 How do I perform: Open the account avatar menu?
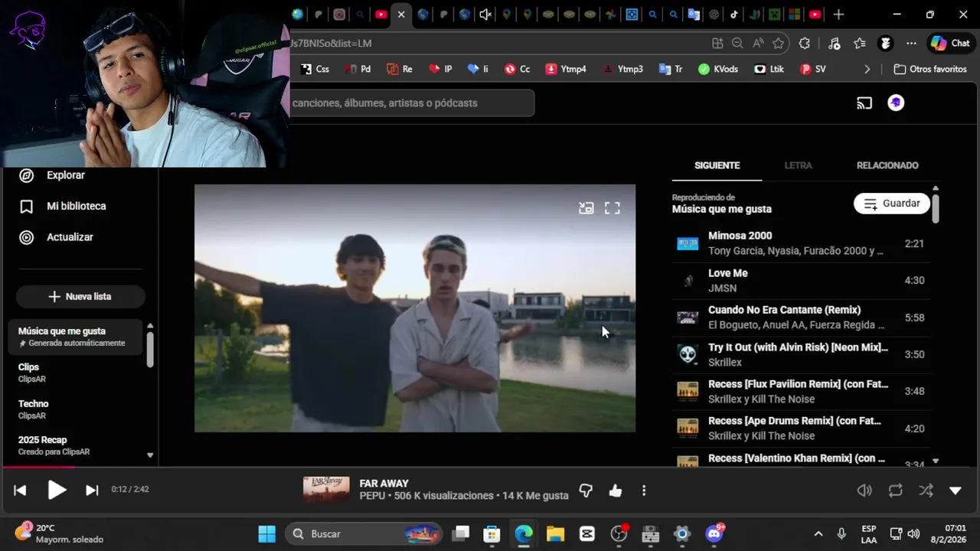[x=896, y=103]
